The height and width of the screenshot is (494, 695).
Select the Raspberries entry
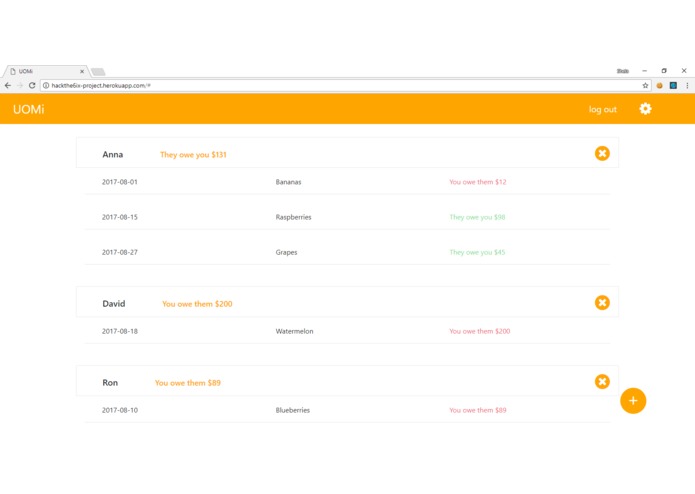tap(293, 217)
